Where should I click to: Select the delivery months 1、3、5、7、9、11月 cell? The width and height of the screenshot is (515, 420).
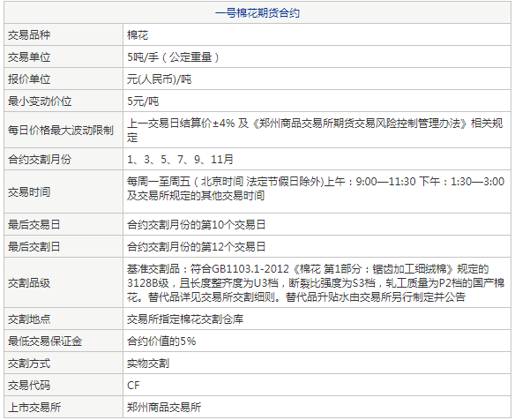coord(317,159)
